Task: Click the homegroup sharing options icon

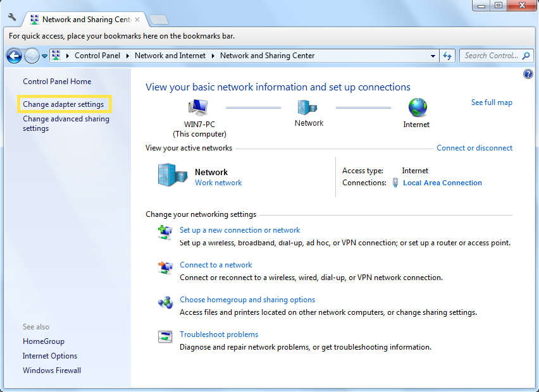Action: click(x=165, y=302)
